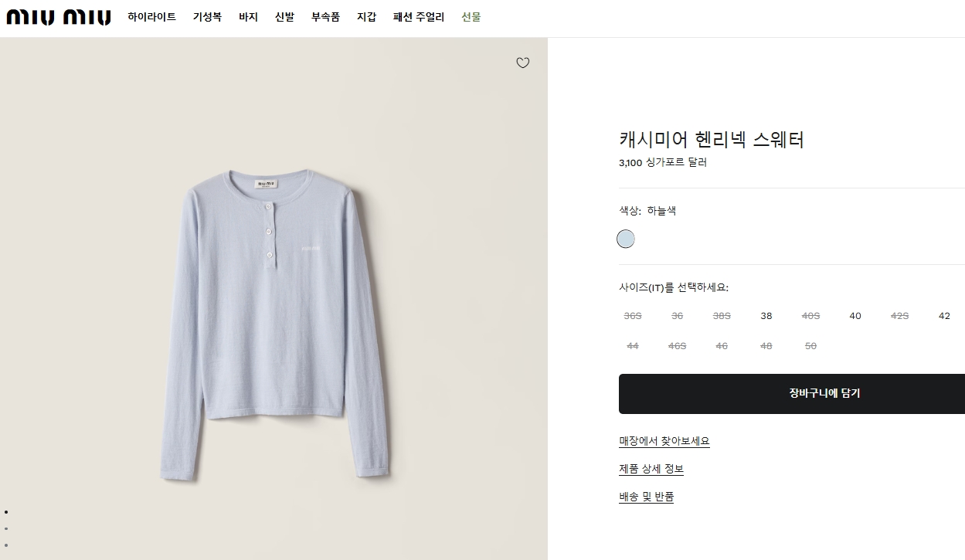Image resolution: width=965 pixels, height=560 pixels.
Task: Choose size 40
Action: click(855, 316)
